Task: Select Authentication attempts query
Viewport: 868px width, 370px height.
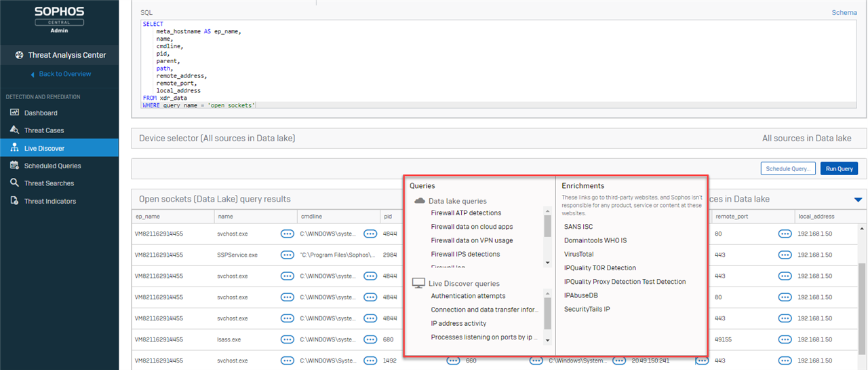Action: (468, 296)
